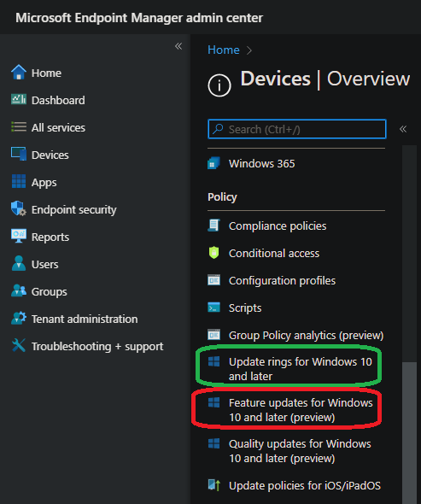The height and width of the screenshot is (504, 421).
Task: Click the Tenant administration gear icon
Action: [19, 318]
